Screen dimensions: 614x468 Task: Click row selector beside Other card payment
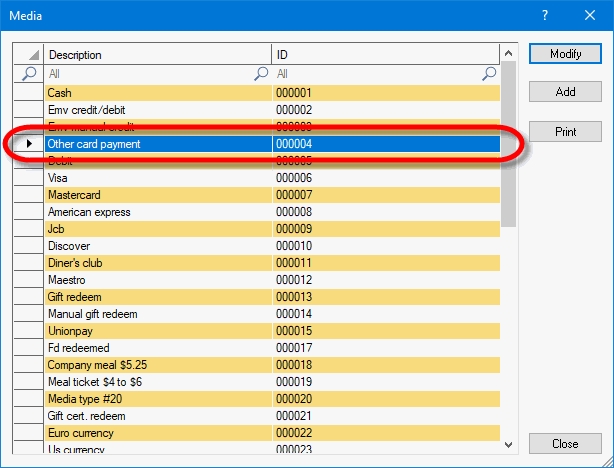(x=29, y=144)
